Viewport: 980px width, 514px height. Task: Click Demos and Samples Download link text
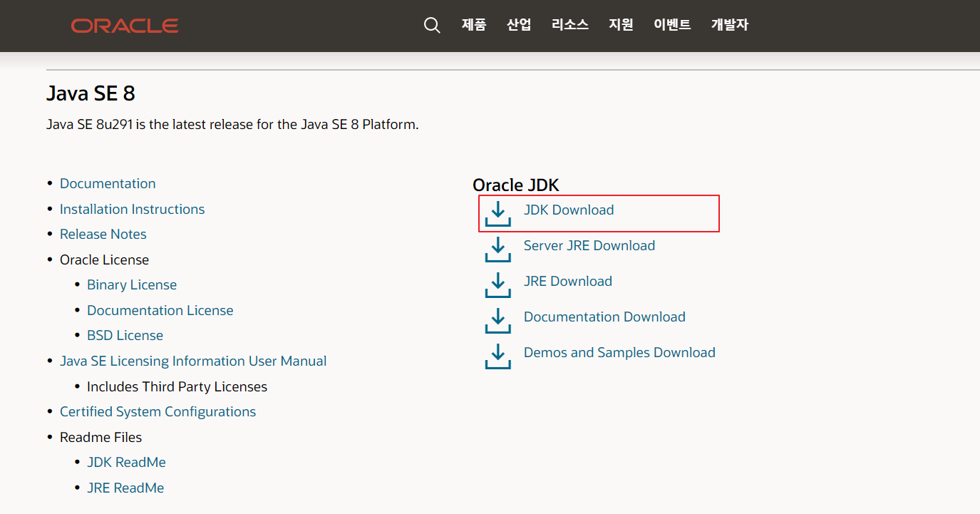[619, 353]
